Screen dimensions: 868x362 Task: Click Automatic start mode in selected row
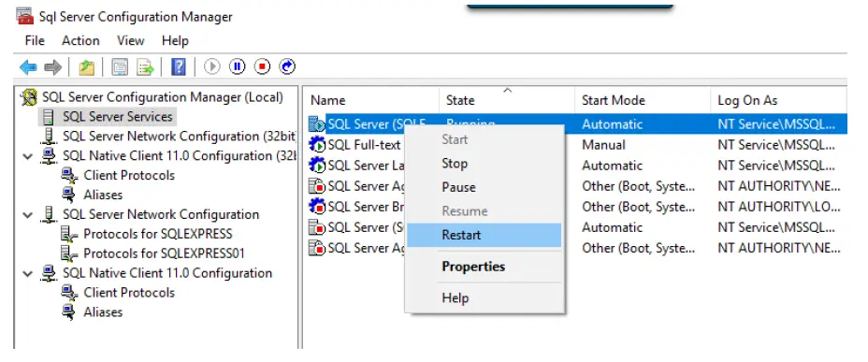(613, 124)
